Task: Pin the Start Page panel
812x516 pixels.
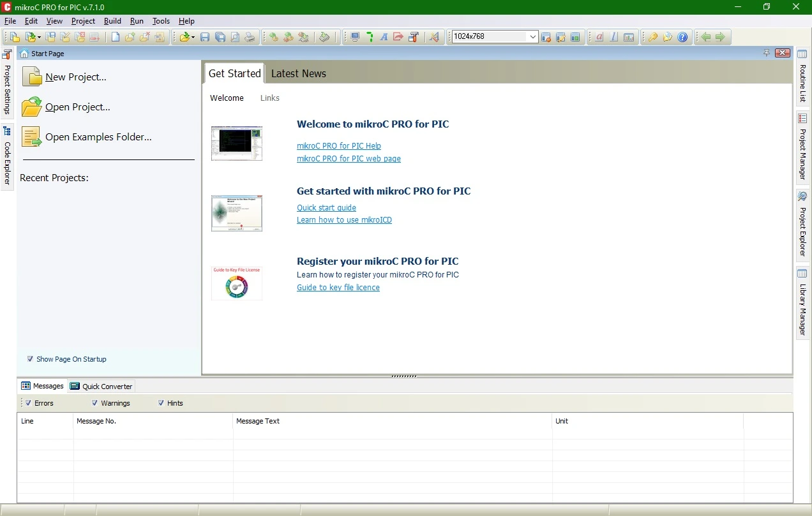Action: point(767,53)
